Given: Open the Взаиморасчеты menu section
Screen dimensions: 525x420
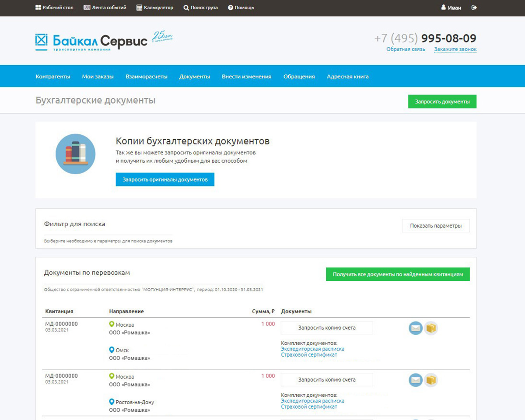Looking at the screenshot, I should pyautogui.click(x=146, y=77).
